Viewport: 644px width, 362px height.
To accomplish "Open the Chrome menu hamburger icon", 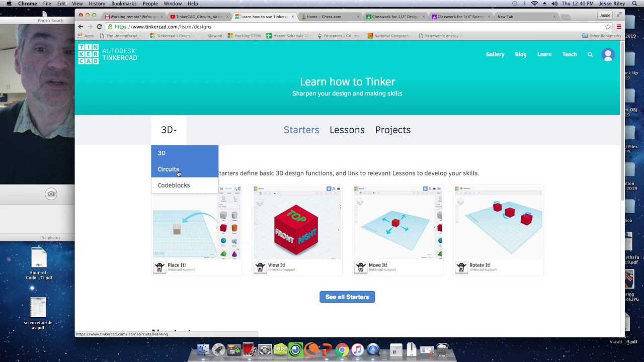I will click(619, 27).
